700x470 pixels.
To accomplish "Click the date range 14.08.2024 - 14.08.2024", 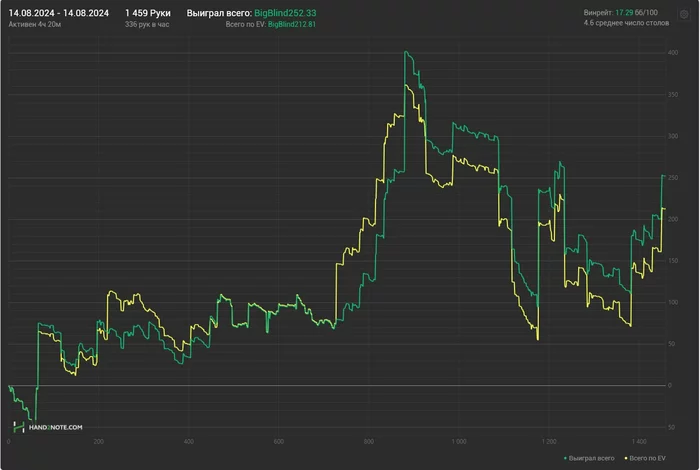I will coord(59,11).
